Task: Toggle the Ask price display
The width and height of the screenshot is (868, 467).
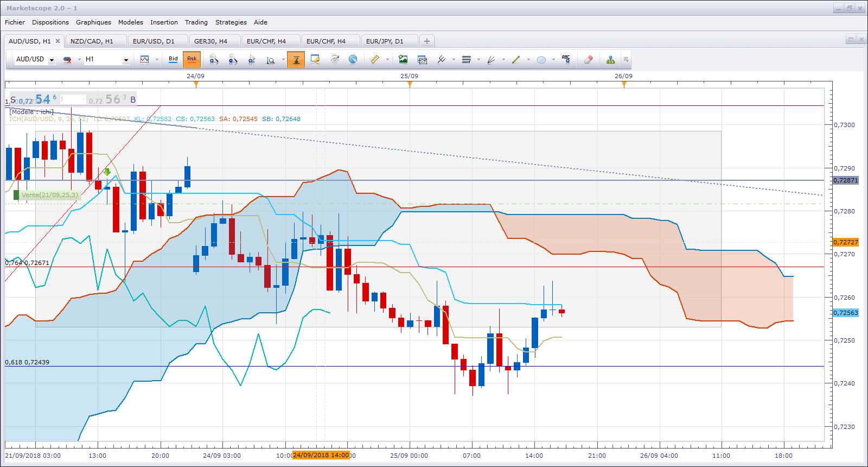Action: point(192,59)
